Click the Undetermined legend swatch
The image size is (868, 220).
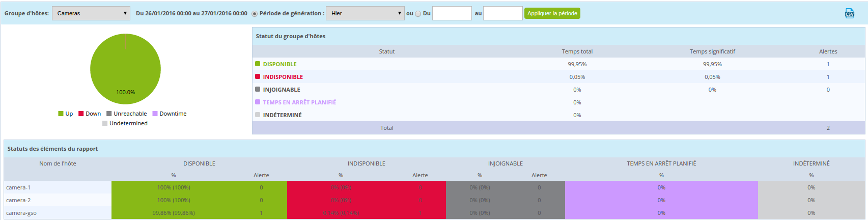(105, 123)
